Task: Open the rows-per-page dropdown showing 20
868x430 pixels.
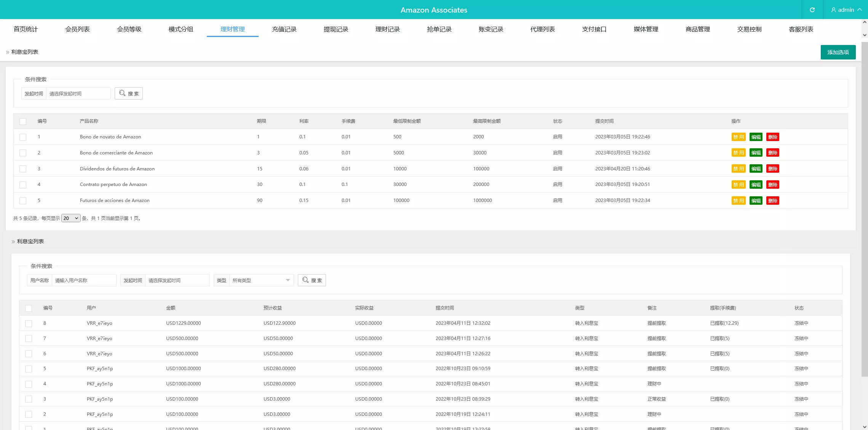Action: [x=71, y=218]
